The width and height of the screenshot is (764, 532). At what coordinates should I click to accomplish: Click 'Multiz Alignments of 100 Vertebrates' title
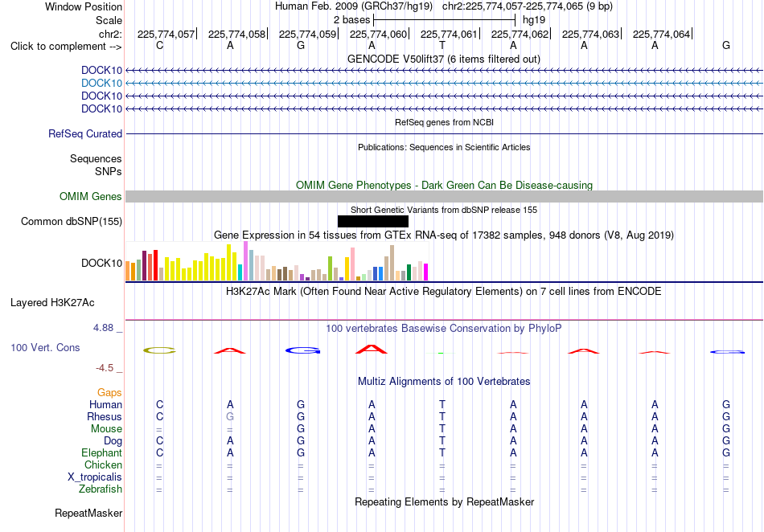click(x=444, y=382)
